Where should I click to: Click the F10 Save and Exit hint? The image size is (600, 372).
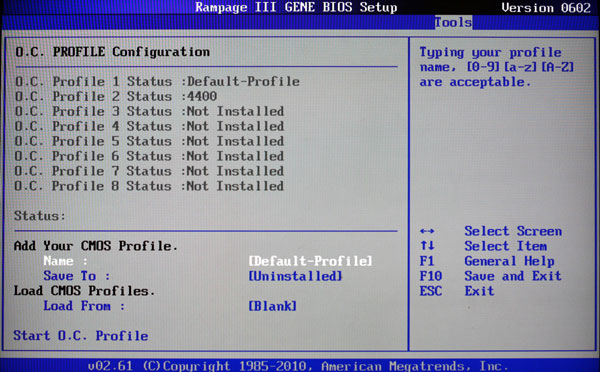[491, 276]
